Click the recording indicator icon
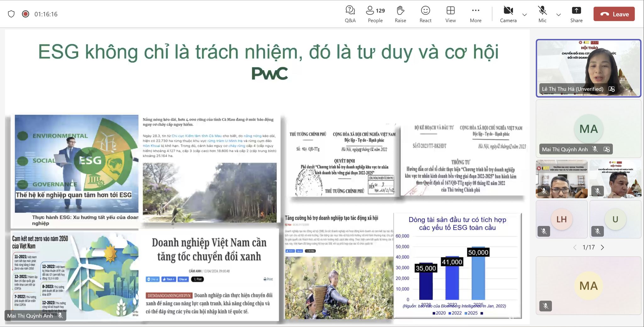The height and width of the screenshot is (327, 644). point(25,14)
